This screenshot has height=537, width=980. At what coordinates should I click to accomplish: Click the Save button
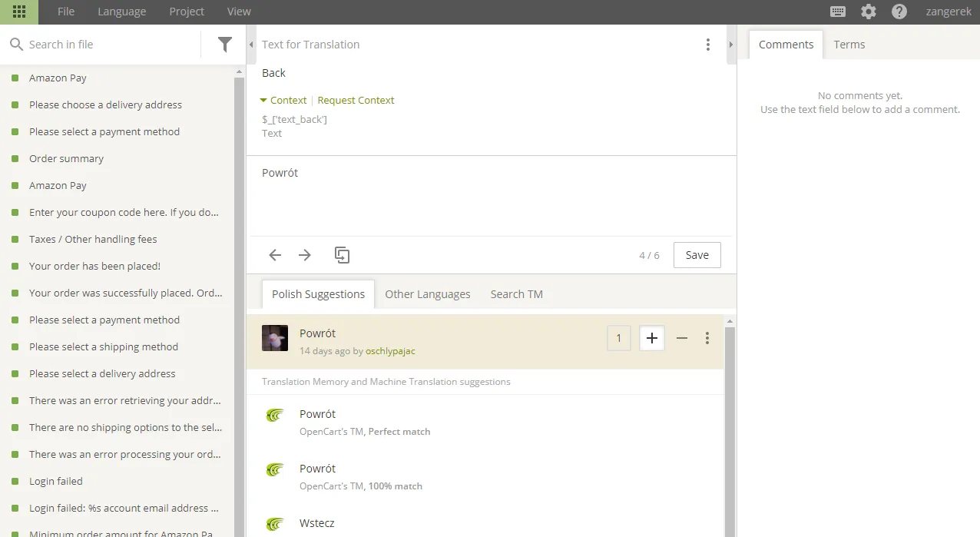697,255
